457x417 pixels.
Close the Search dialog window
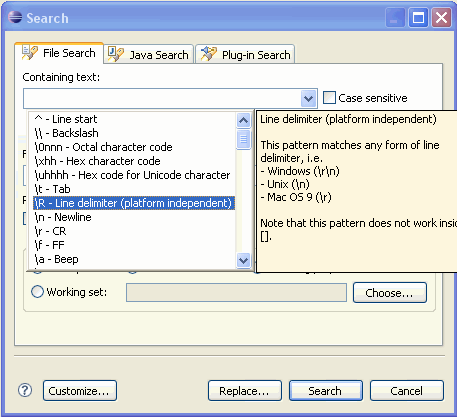tap(441, 18)
